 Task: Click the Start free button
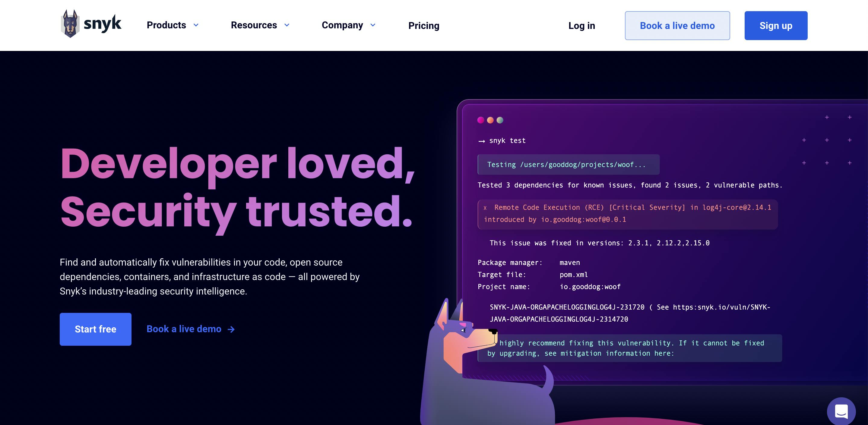[x=95, y=329]
